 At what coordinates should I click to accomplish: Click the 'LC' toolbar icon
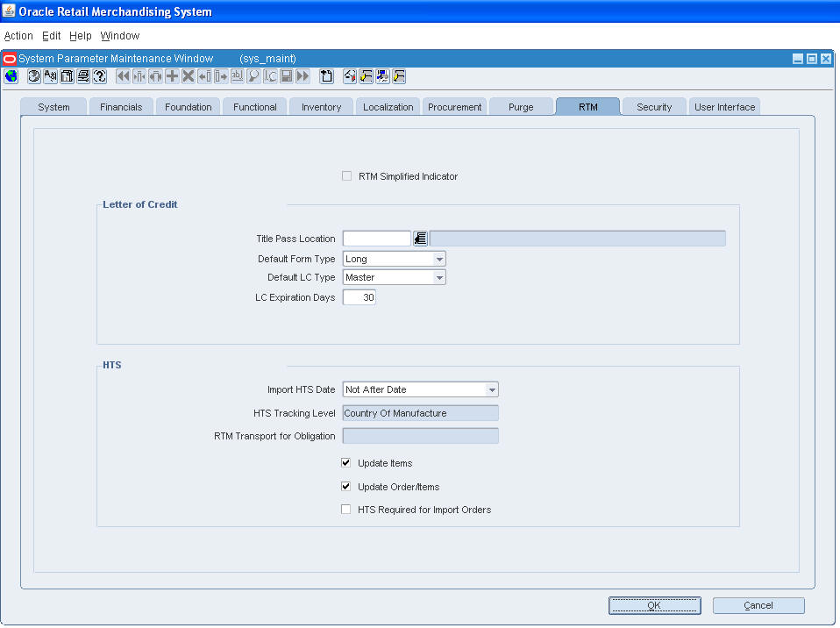(270, 76)
